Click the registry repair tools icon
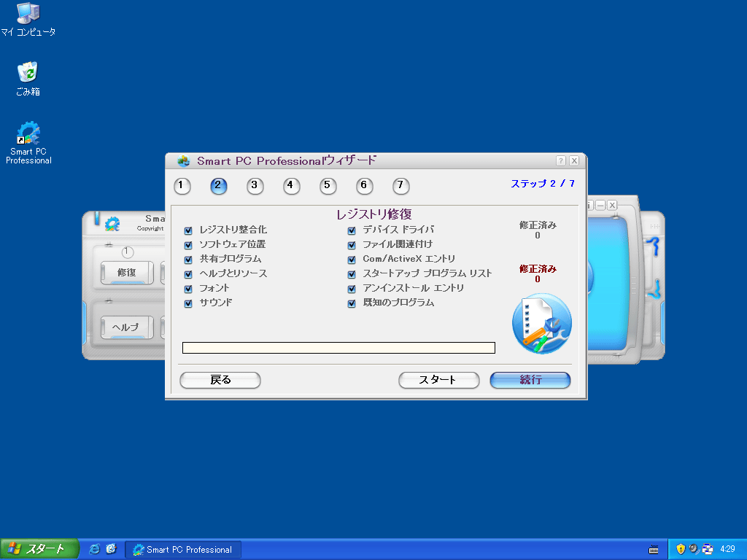Viewport: 747px width, 560px height. point(542,323)
